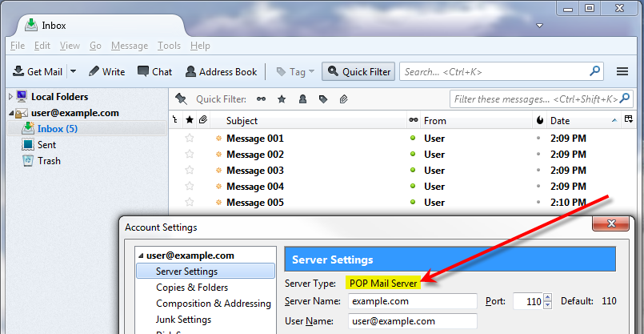Filter messages from contacts icon

coord(302,99)
